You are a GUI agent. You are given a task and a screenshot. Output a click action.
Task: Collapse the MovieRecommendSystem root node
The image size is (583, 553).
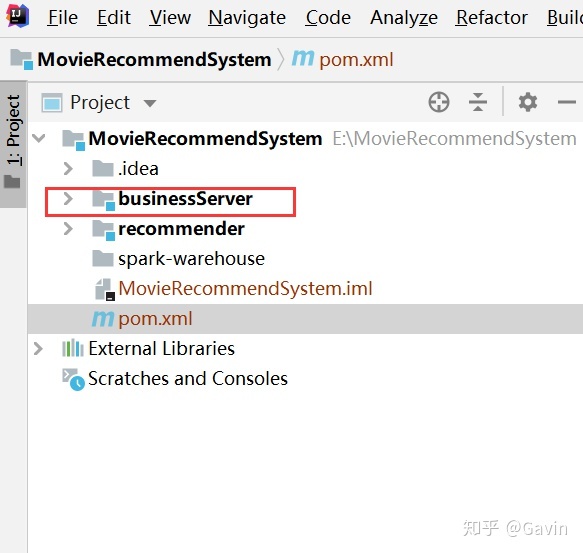click(39, 138)
